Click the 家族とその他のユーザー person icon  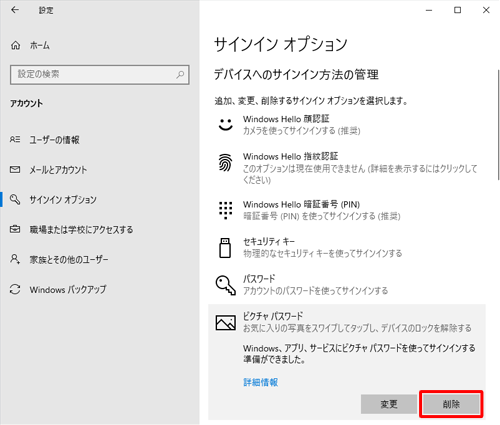pyautogui.click(x=15, y=259)
